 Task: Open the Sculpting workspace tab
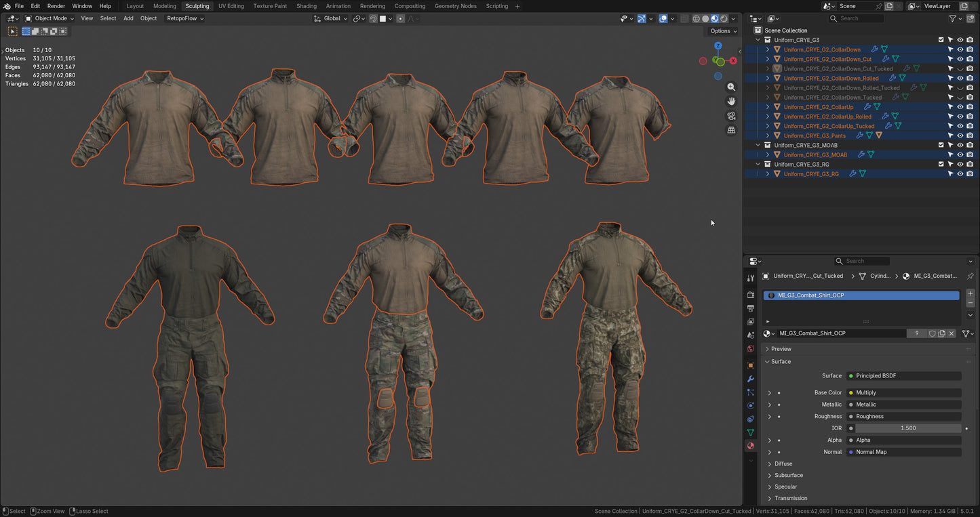click(x=197, y=6)
